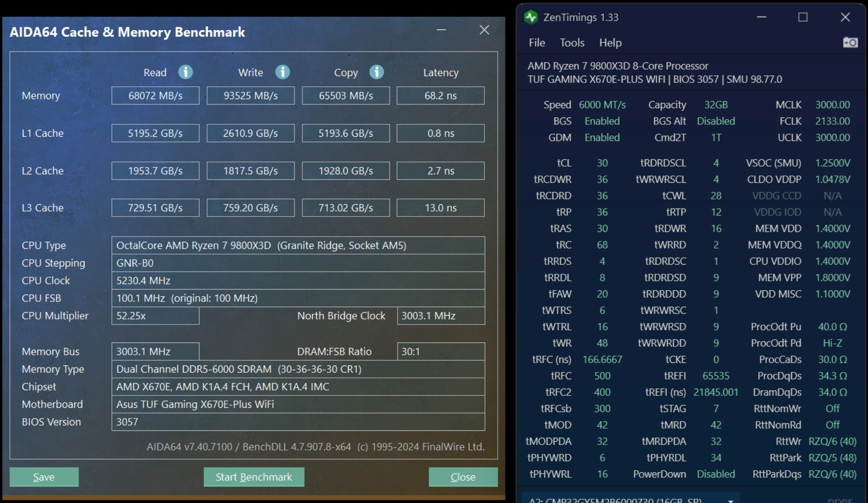Take a screenshot with ZenTimings camera icon
This screenshot has width=868, height=503.
pyautogui.click(x=850, y=42)
